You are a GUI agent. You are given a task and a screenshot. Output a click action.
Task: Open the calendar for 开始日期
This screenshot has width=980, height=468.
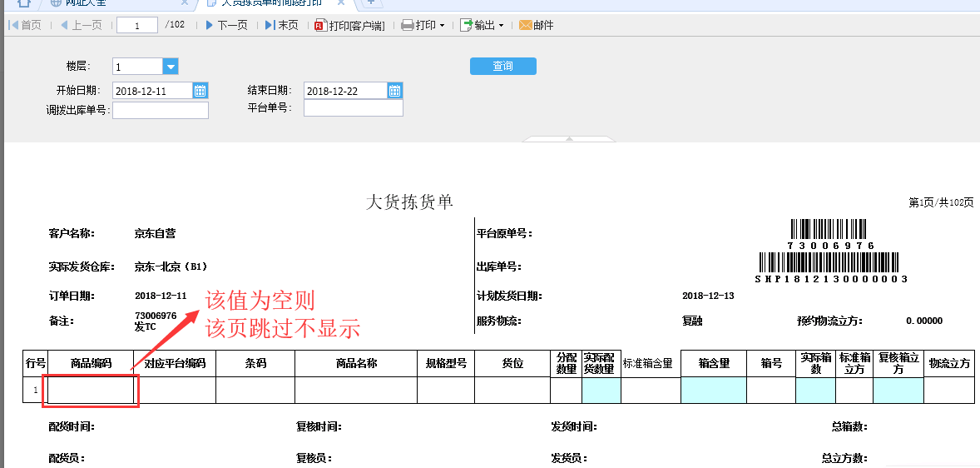200,91
